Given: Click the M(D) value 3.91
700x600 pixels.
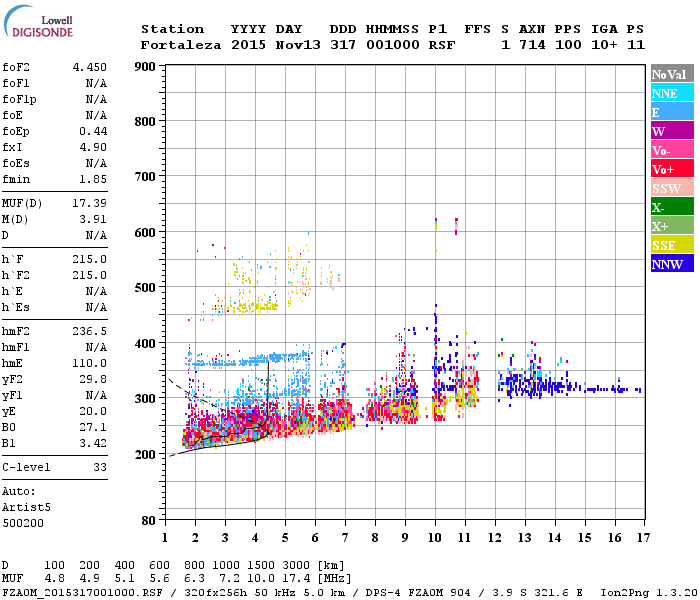Looking at the screenshot, I should pos(93,220).
